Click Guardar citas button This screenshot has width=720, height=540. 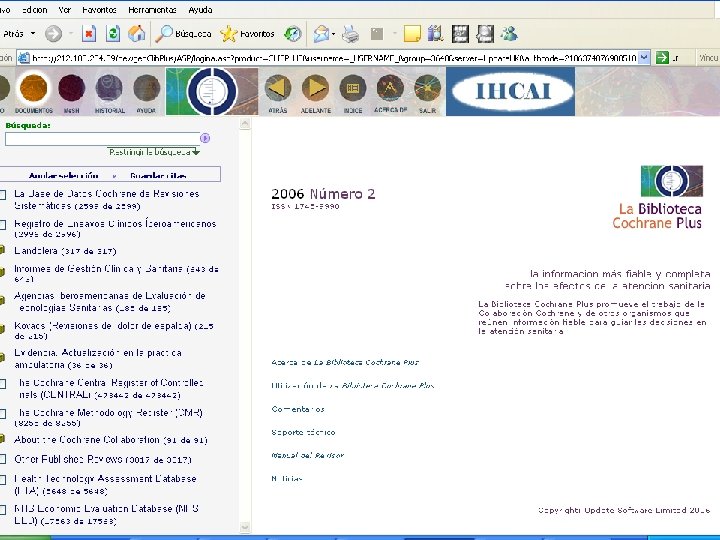click(x=158, y=175)
